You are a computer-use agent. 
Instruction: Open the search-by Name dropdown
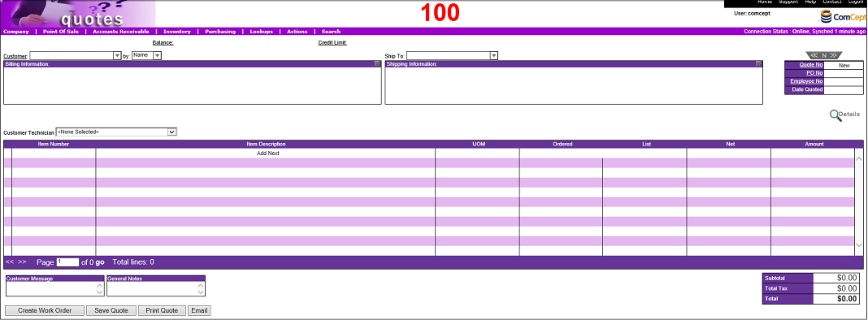coord(157,55)
